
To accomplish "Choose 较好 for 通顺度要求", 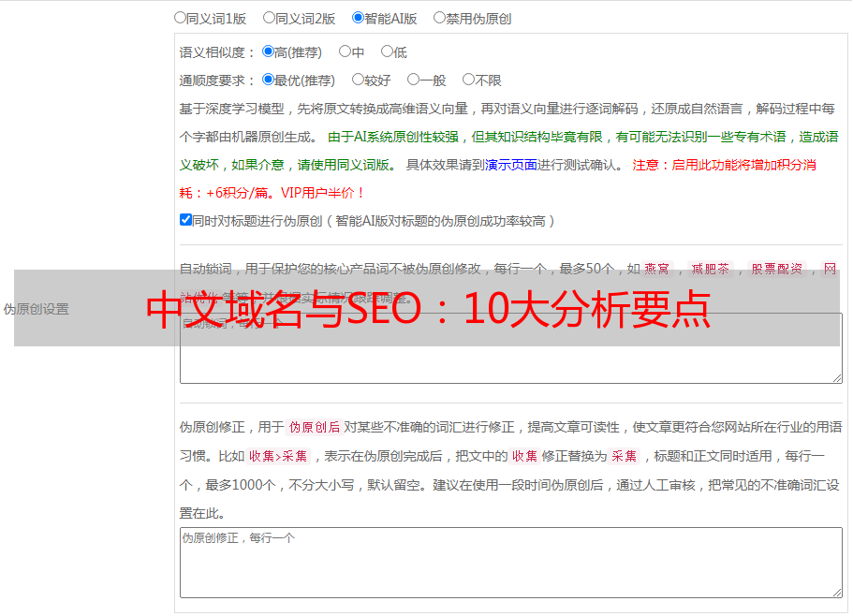I will tap(358, 80).
